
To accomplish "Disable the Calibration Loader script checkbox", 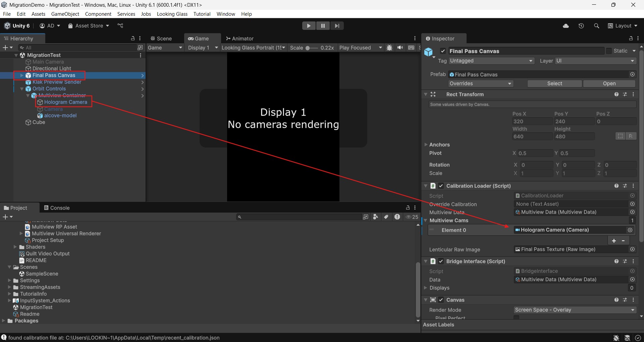I will pos(441,186).
